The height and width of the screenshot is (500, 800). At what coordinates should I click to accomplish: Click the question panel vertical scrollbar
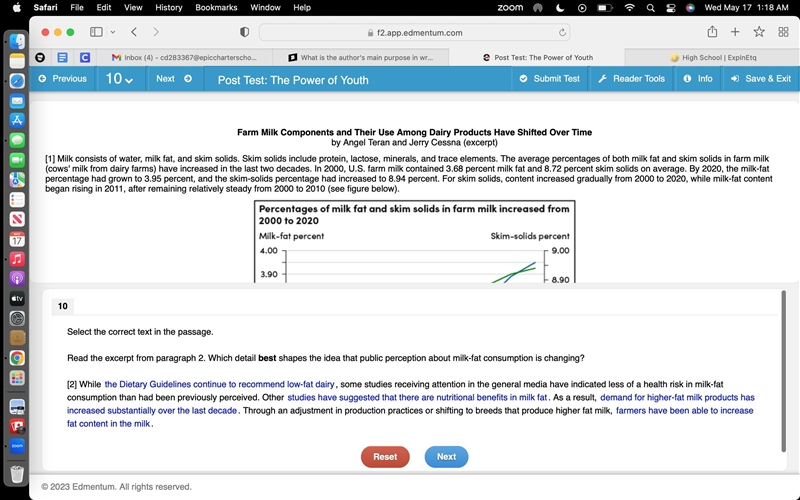coord(784,371)
